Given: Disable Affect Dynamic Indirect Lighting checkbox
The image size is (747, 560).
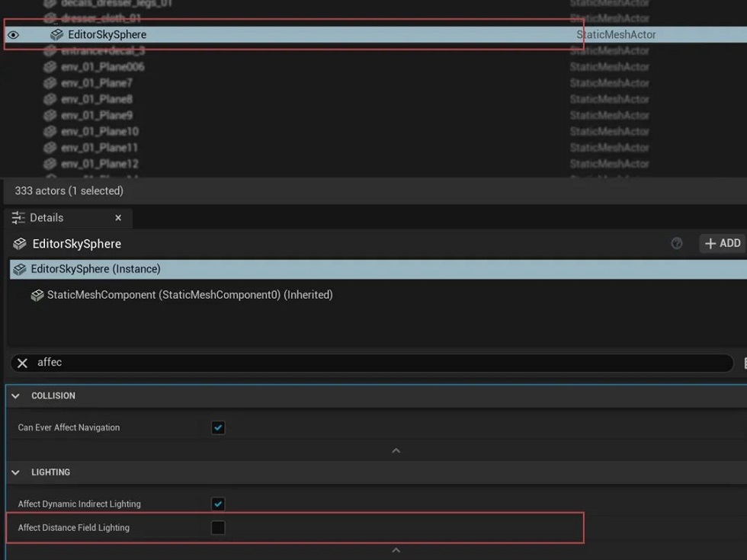Looking at the screenshot, I should (x=218, y=504).
